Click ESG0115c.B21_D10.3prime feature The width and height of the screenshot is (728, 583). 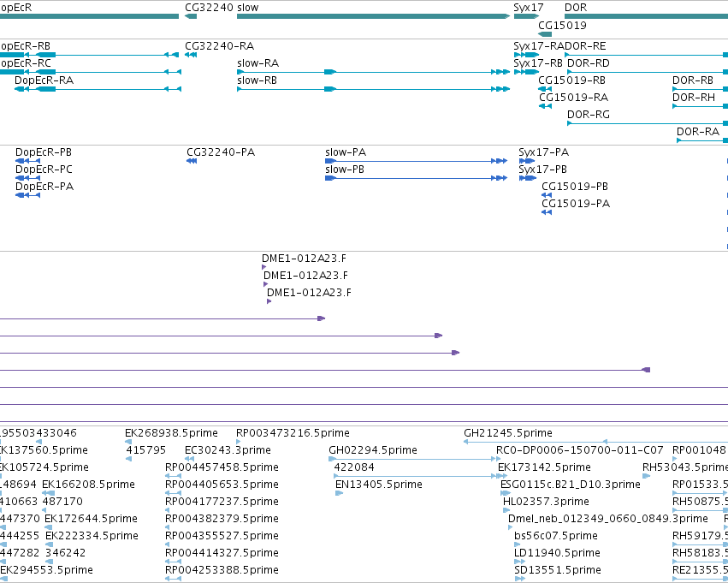(x=570, y=485)
